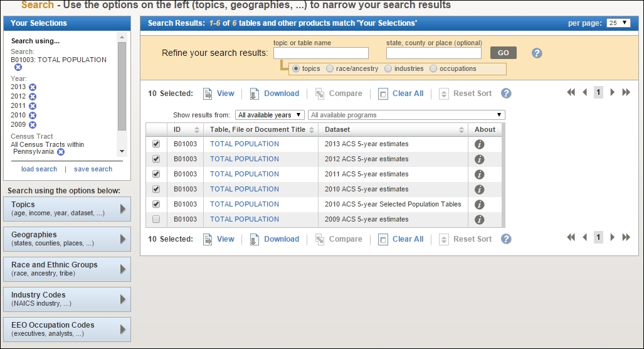Screen dimensions: 644x349
Task: Click the state, county or place field
Action: click(x=434, y=53)
